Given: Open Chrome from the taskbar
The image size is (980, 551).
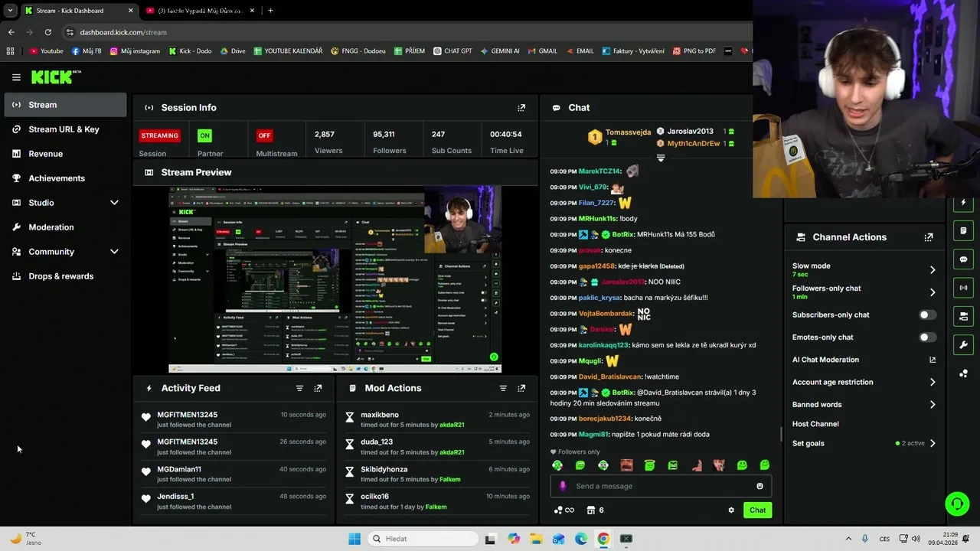Looking at the screenshot, I should click(603, 539).
